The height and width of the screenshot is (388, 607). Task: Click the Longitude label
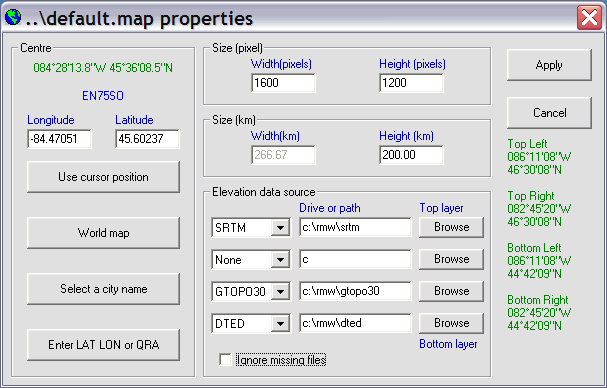point(51,120)
